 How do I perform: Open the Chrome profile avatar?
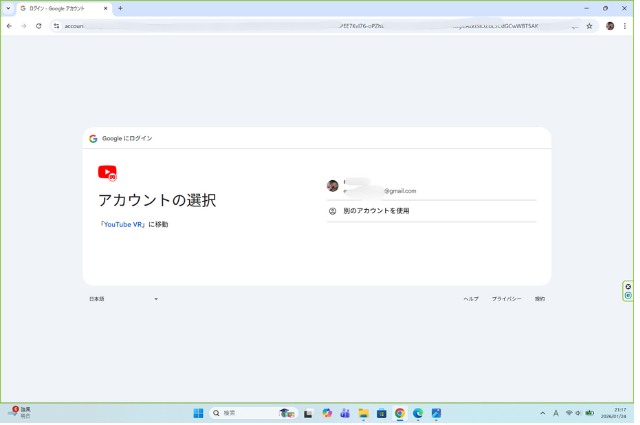(x=610, y=26)
